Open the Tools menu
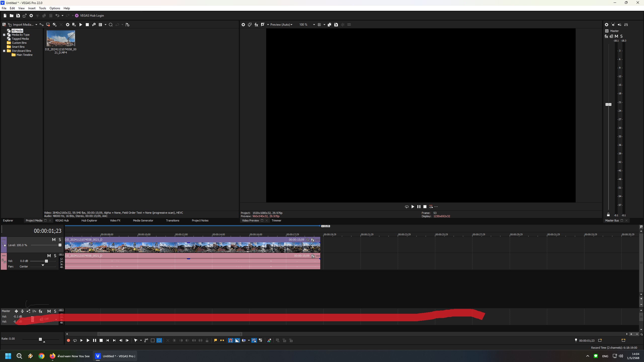This screenshot has width=644, height=362. pos(43,8)
